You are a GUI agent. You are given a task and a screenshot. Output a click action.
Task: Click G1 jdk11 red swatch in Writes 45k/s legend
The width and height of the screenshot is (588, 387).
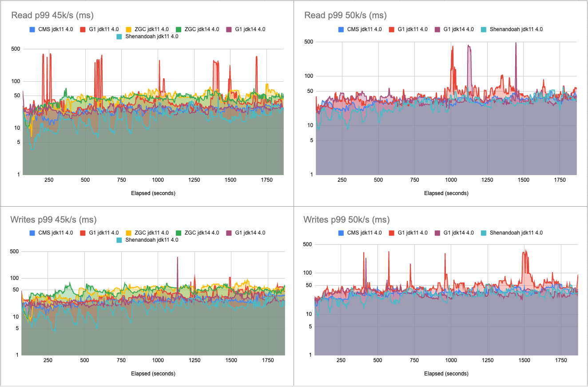[x=83, y=233]
